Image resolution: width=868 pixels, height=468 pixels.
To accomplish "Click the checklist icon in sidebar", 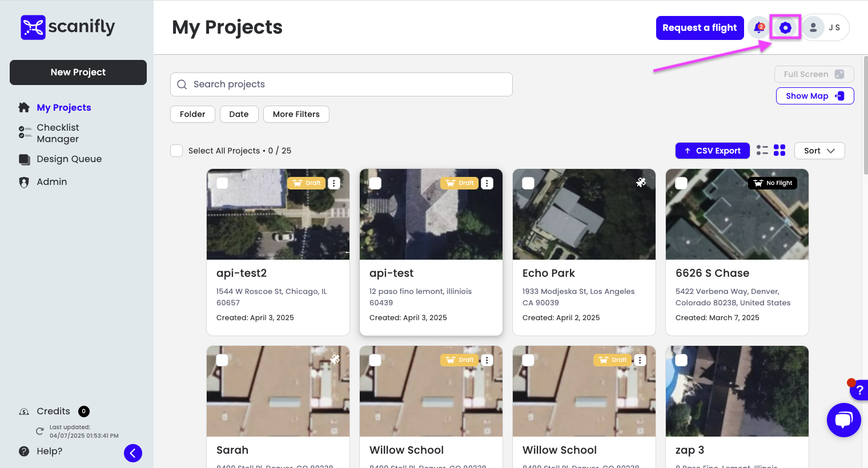I will pos(25,132).
